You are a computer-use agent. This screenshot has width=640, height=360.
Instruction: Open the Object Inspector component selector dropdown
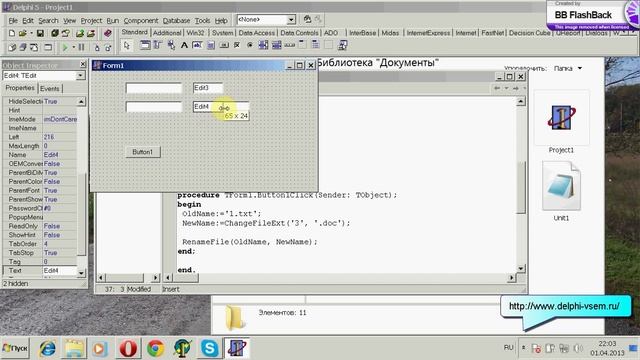click(x=80, y=76)
